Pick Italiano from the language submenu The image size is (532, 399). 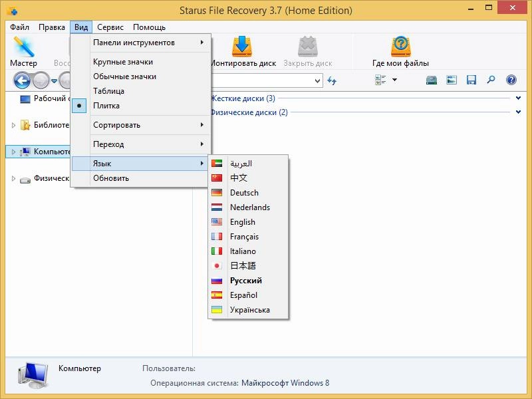248,251
